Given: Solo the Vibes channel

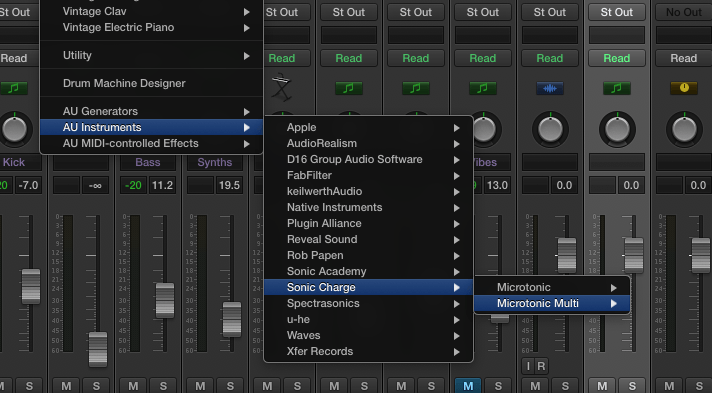Looking at the screenshot, I should pos(498,386).
